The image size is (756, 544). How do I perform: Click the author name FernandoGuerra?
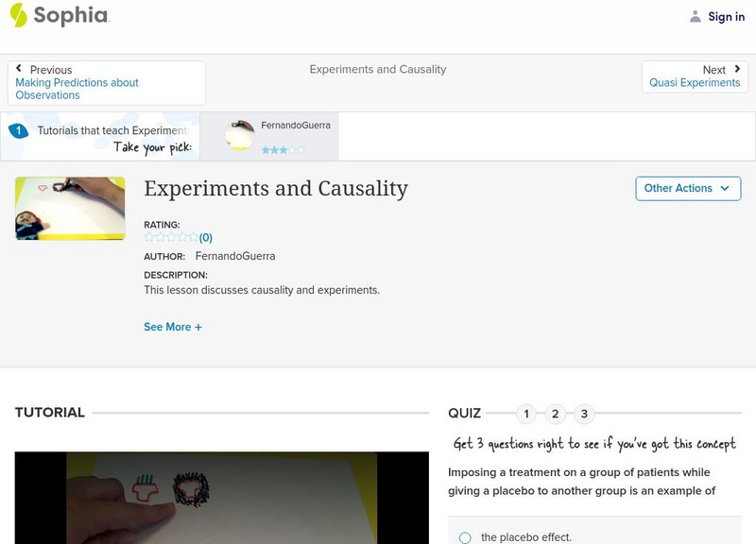click(x=234, y=256)
